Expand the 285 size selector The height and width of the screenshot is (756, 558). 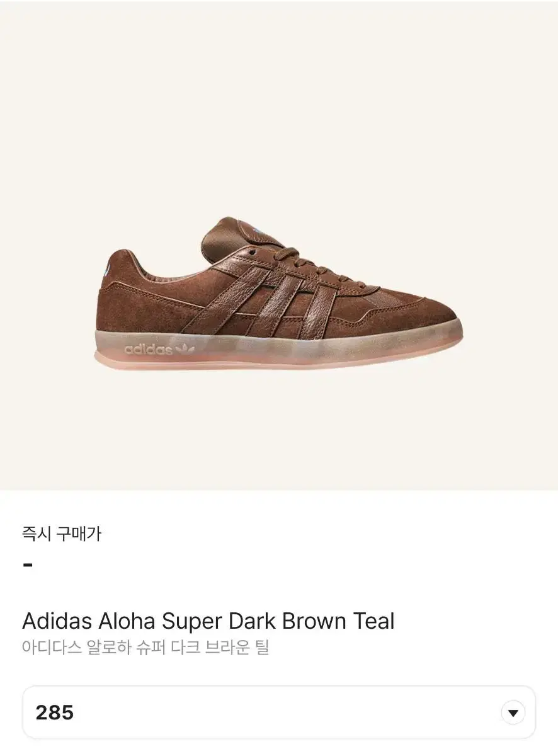tap(279, 712)
